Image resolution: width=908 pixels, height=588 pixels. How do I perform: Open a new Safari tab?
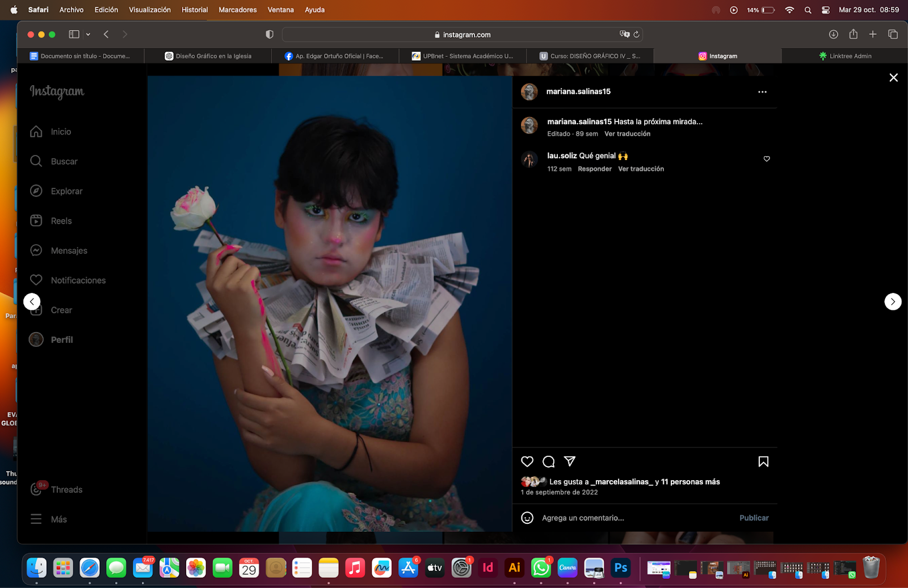(x=873, y=35)
